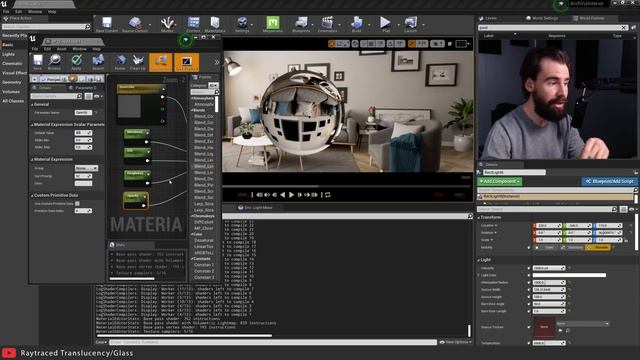Browse to the Source Texture asset
The height and width of the screenshot is (360, 640).
[x=568, y=331]
